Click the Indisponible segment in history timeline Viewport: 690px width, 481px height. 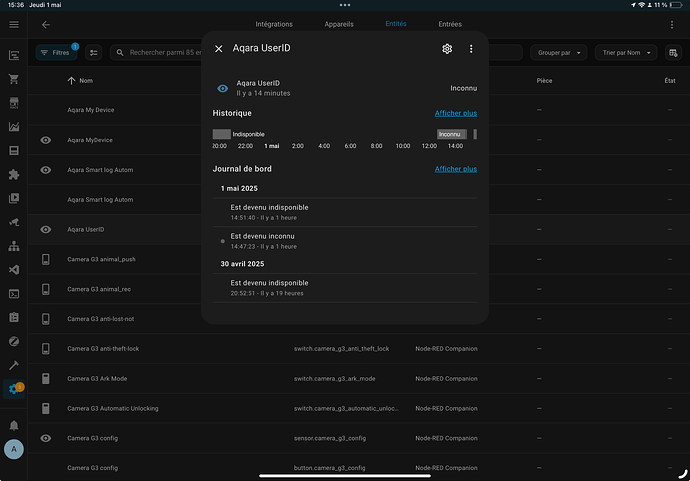[x=222, y=134]
